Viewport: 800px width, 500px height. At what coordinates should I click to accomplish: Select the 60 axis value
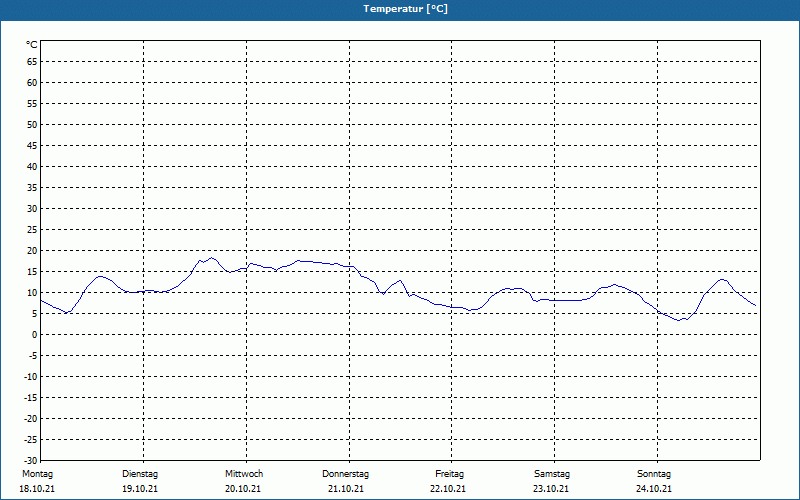32,83
